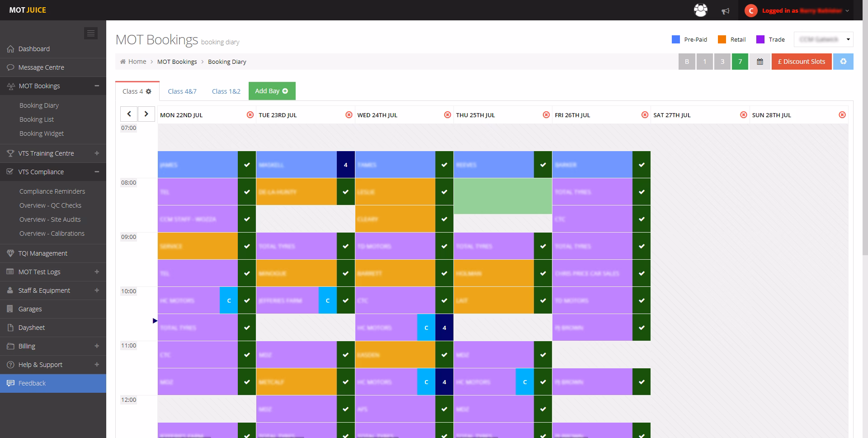Expand the VTS Training Centre menu

pyautogui.click(x=97, y=153)
